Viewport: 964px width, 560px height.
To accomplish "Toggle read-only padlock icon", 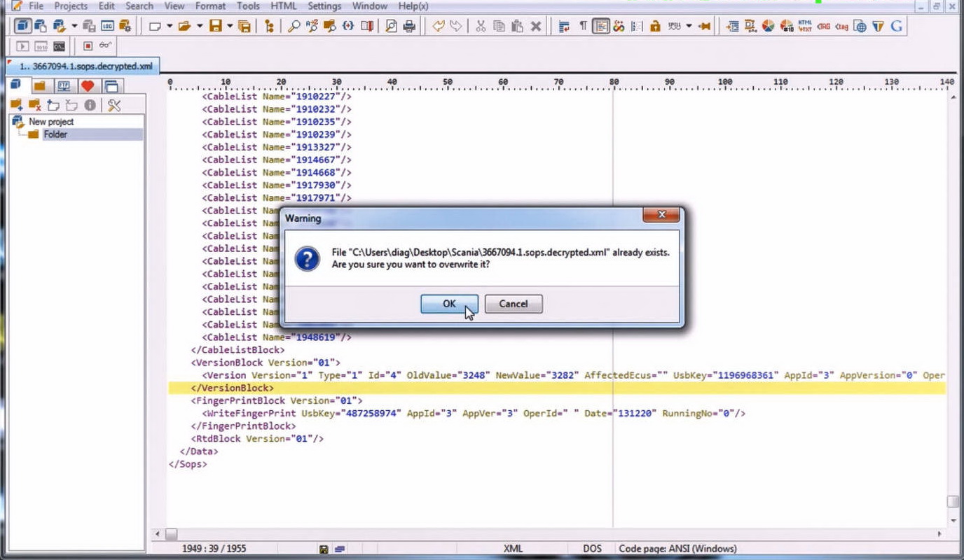I will [x=655, y=27].
